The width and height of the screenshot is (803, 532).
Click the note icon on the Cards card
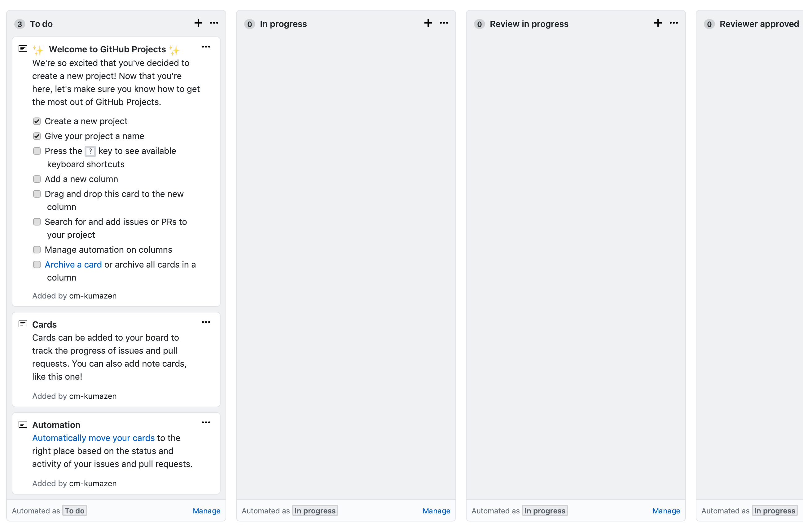(23, 324)
